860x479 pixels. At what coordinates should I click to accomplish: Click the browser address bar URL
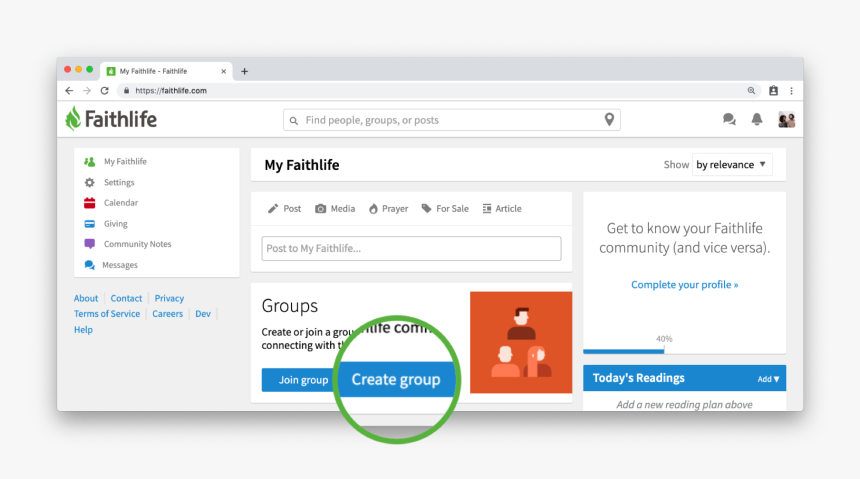tap(171, 91)
